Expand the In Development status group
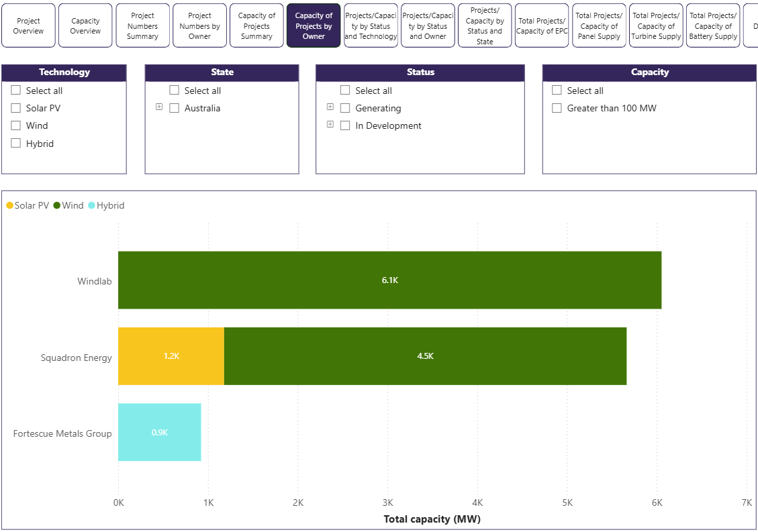The width and height of the screenshot is (758, 532). tap(330, 125)
